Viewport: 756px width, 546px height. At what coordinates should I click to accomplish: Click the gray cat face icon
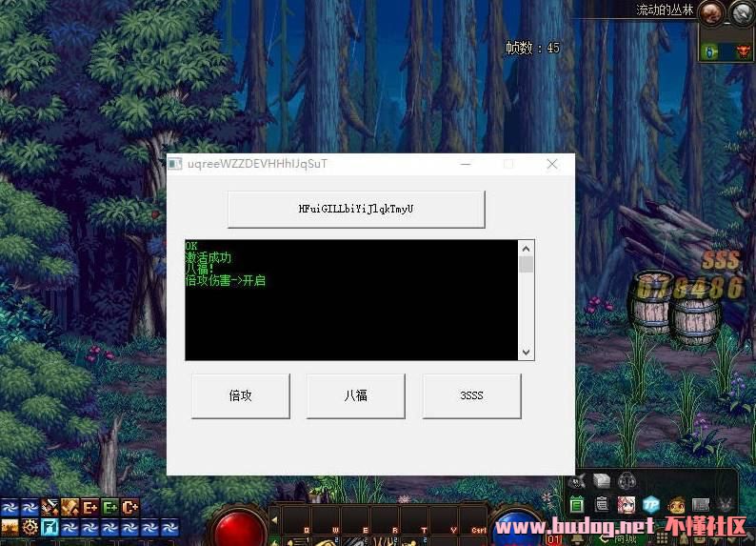point(577,481)
